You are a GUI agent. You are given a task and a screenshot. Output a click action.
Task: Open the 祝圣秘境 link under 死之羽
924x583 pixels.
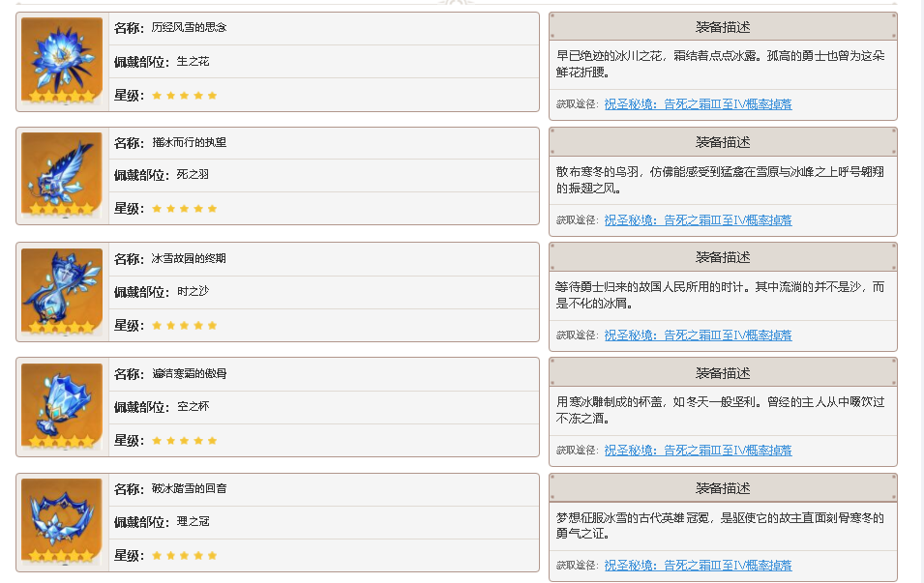click(x=698, y=220)
